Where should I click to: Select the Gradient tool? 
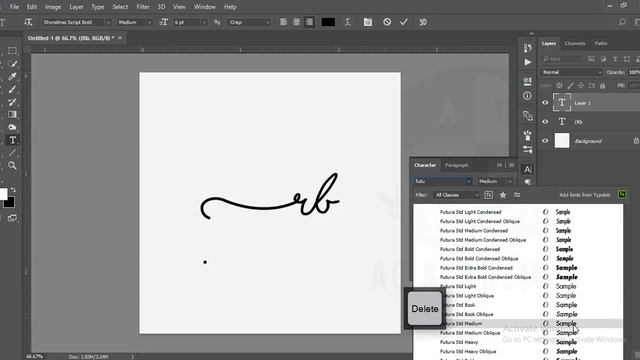pyautogui.click(x=12, y=115)
